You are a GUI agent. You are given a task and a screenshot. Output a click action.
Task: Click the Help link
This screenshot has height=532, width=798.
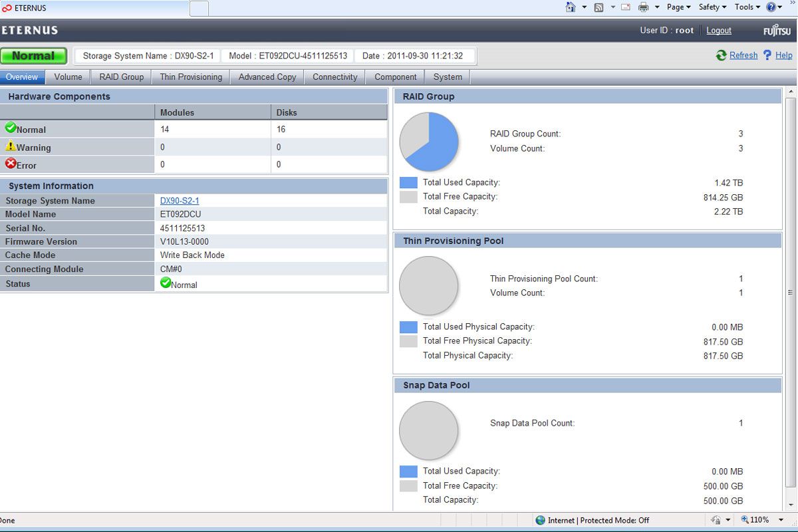(784, 55)
